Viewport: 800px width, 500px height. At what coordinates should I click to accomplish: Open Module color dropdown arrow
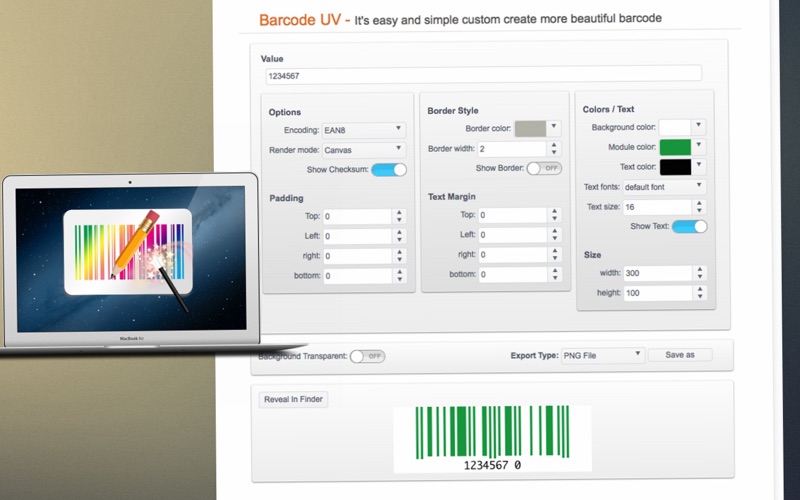(x=699, y=146)
